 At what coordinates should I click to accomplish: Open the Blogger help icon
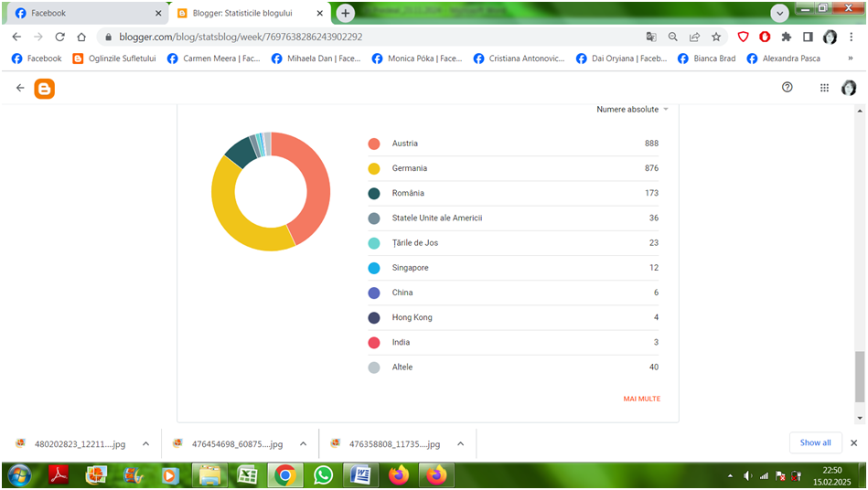[788, 87]
